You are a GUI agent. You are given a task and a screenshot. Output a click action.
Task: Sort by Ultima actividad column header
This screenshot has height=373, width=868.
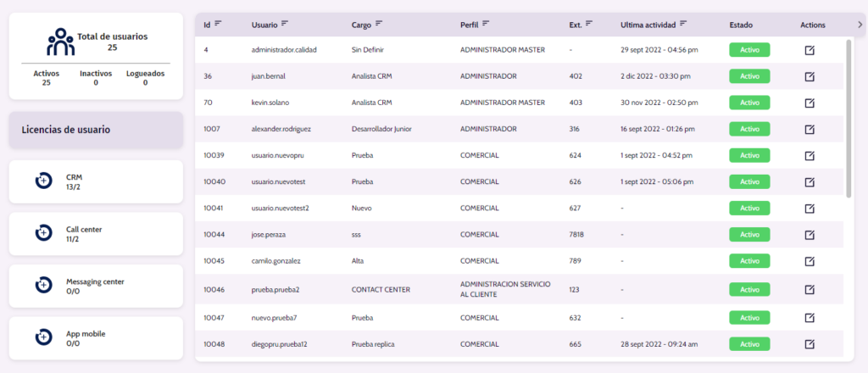click(648, 25)
